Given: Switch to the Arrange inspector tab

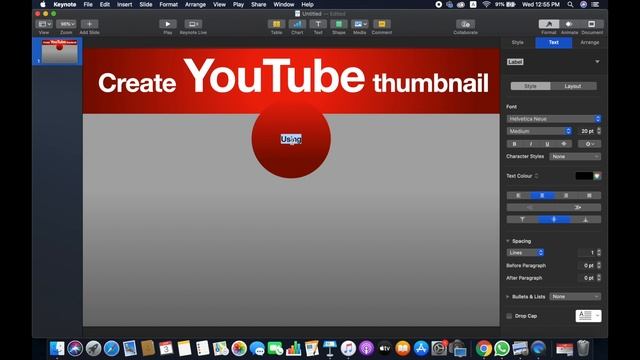Looking at the screenshot, I should click(x=589, y=42).
